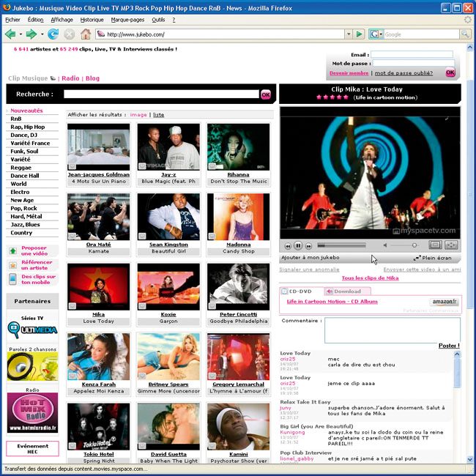Viewport: 476px width, 476px height.
Task: Open the Édition menu
Action: click(x=36, y=20)
